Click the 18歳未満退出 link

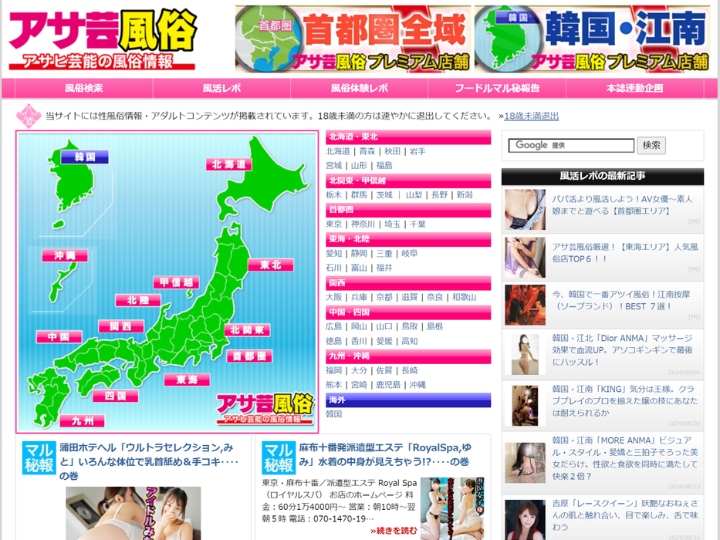pos(531,116)
